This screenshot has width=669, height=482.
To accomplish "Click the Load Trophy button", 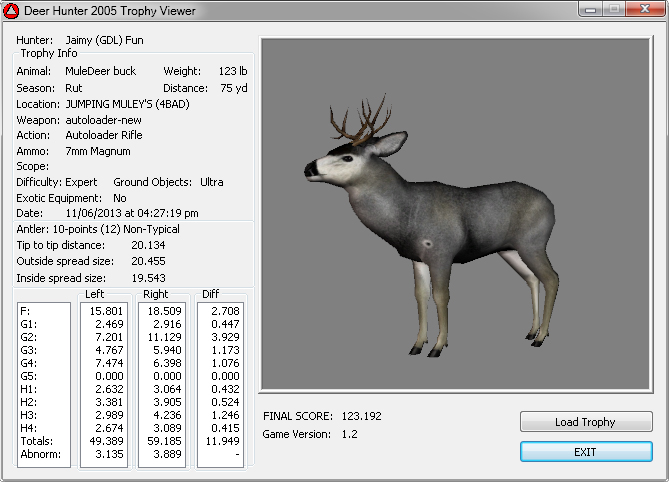I will pyautogui.click(x=586, y=422).
